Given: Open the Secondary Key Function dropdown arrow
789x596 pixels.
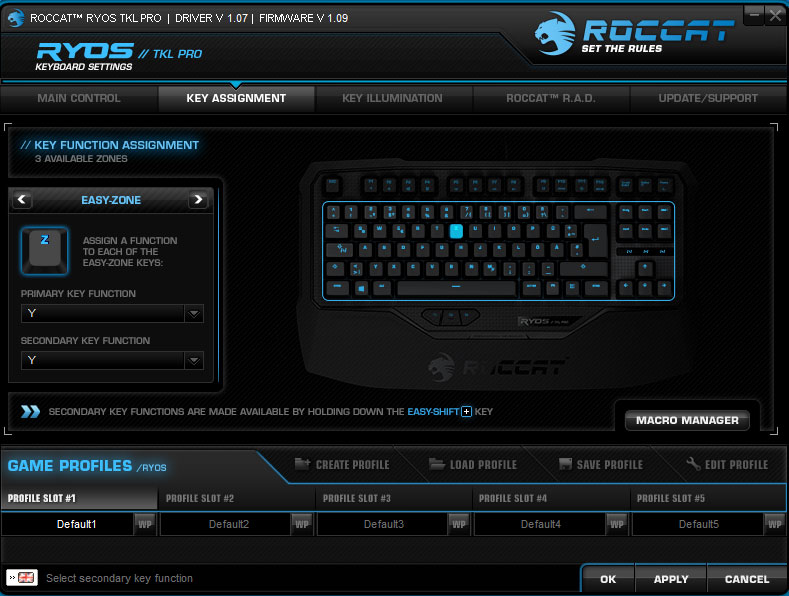Looking at the screenshot, I should (194, 360).
